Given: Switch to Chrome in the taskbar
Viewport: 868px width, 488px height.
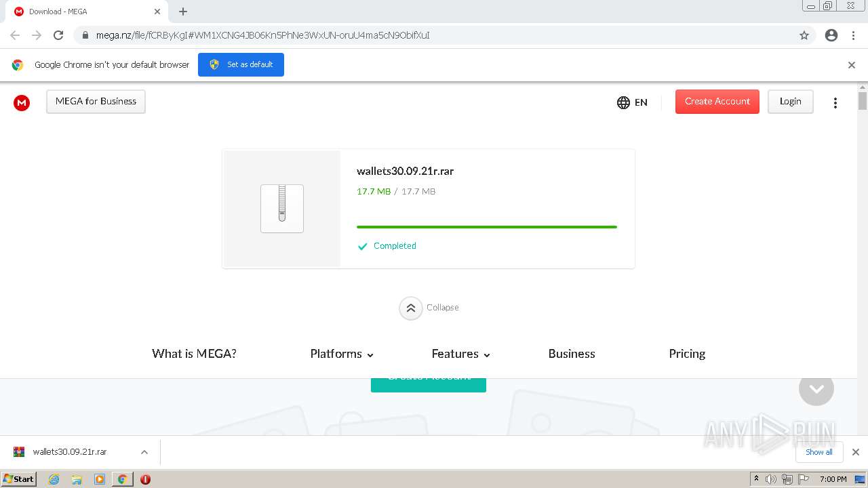Looking at the screenshot, I should (123, 479).
